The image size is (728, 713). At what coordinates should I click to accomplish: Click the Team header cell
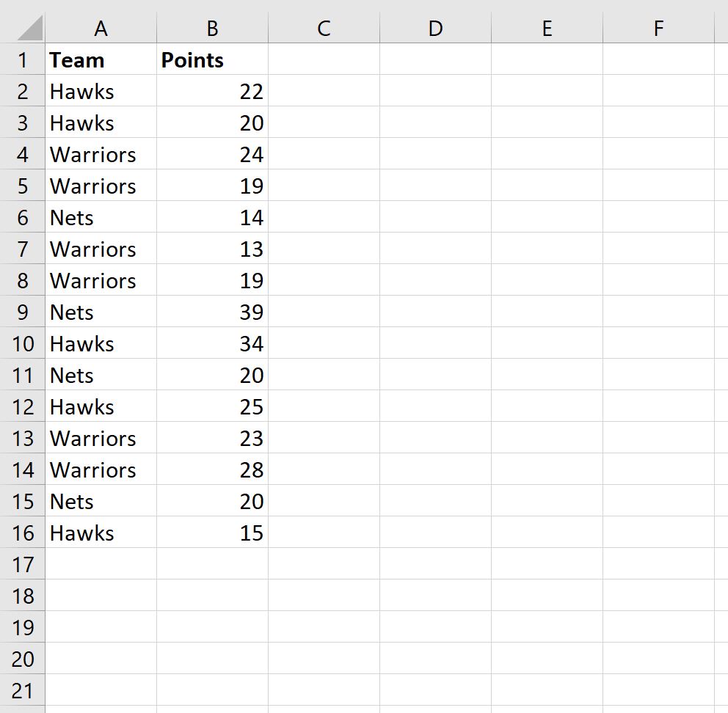tap(101, 59)
